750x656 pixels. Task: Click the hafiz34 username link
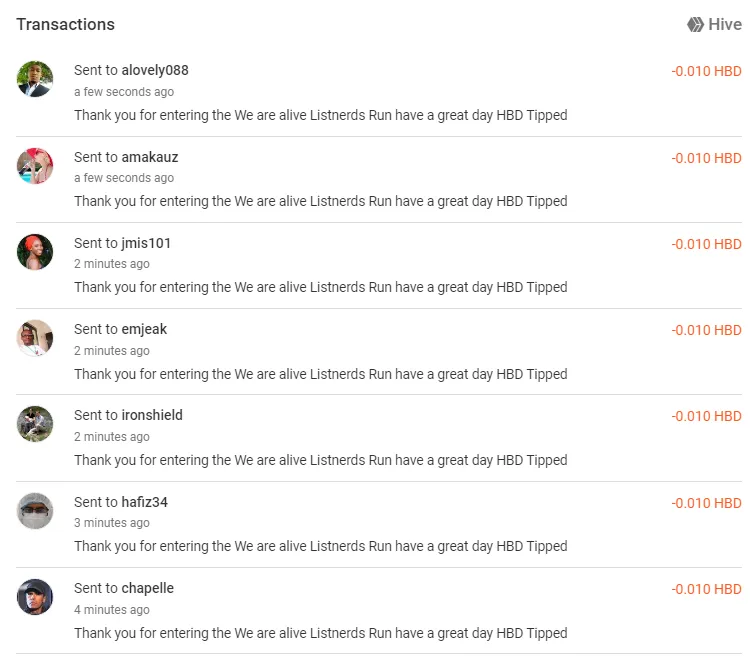(x=144, y=502)
